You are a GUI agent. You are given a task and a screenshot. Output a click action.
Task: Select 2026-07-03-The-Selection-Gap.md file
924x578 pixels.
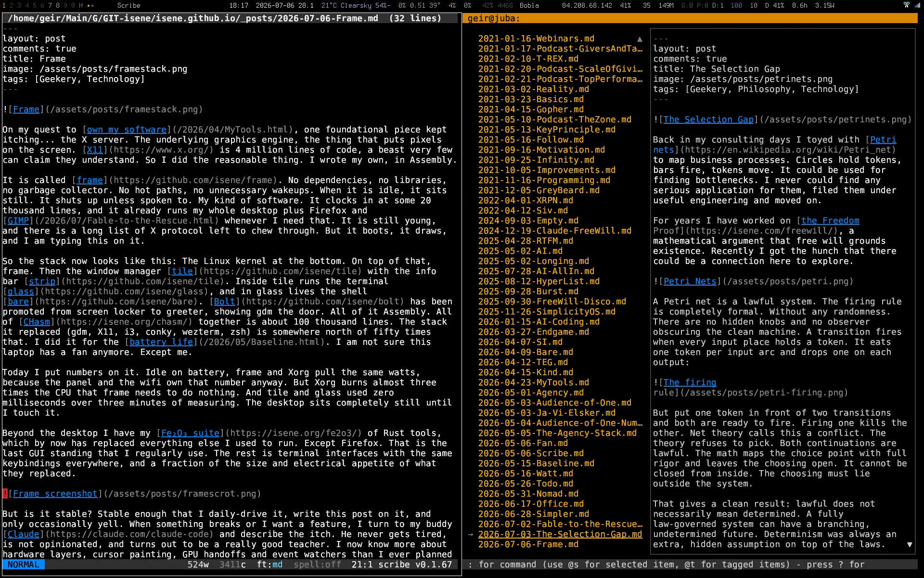point(560,534)
